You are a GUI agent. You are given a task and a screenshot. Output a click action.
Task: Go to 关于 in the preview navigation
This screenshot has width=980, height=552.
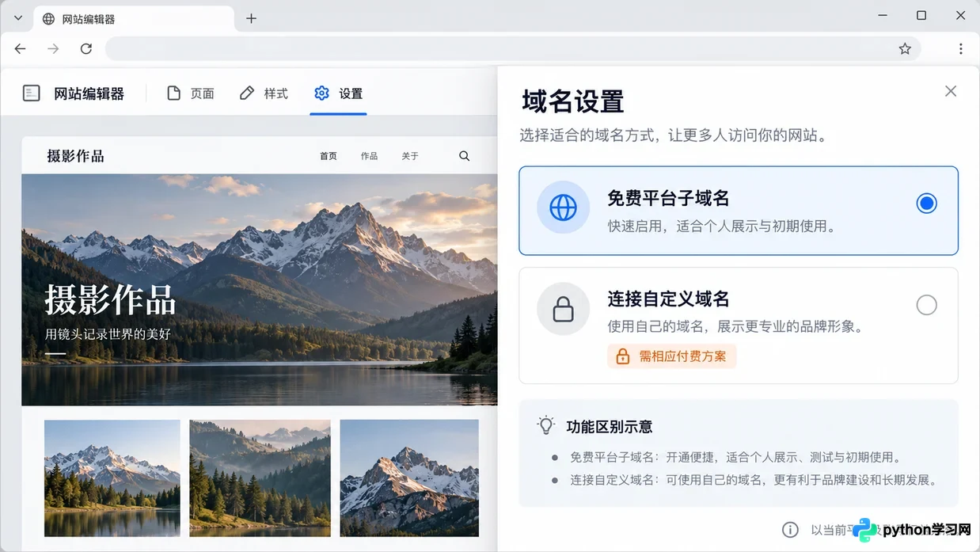(x=410, y=156)
